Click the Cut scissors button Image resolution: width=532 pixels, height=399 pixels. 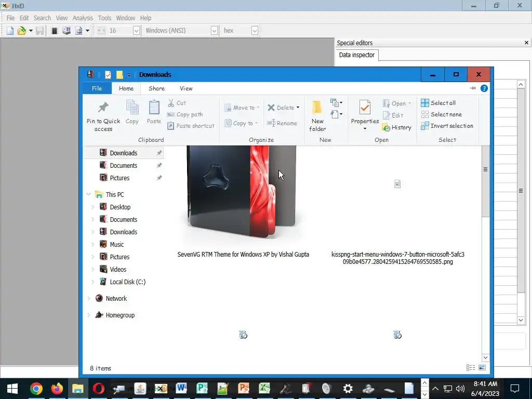pos(177,103)
